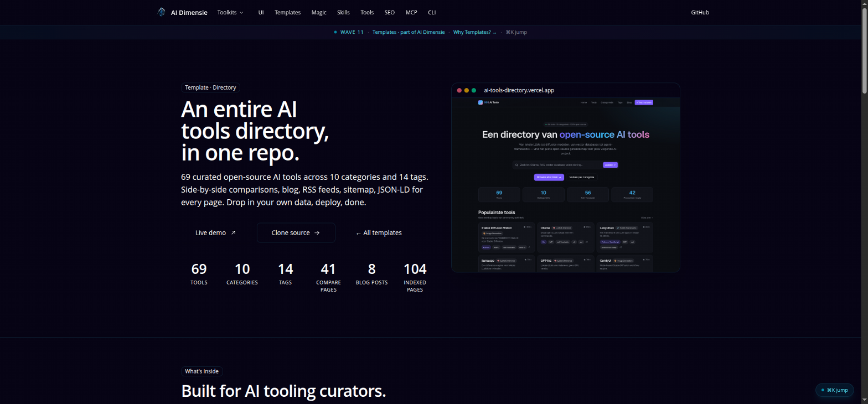Open the Magic nav item
The height and width of the screenshot is (404, 868).
pos(319,12)
